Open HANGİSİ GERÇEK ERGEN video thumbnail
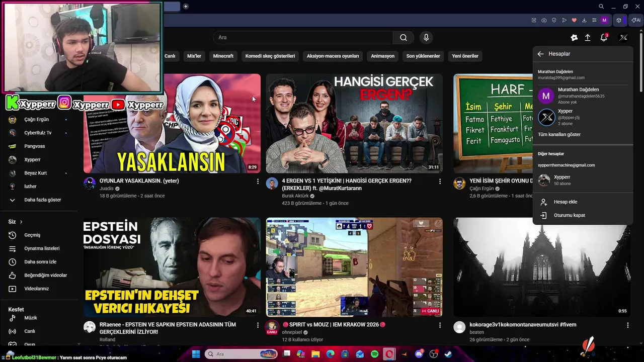The height and width of the screenshot is (362, 644). [354, 123]
